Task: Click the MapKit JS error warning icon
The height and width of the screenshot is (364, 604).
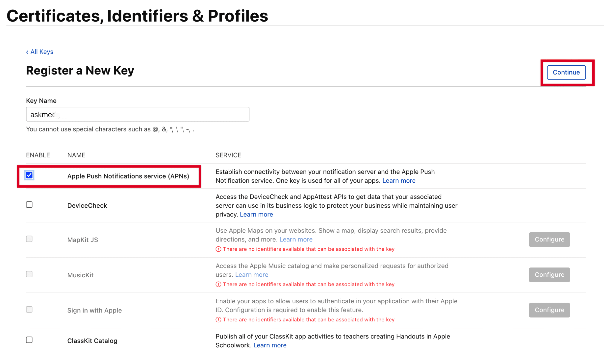Action: [218, 249]
